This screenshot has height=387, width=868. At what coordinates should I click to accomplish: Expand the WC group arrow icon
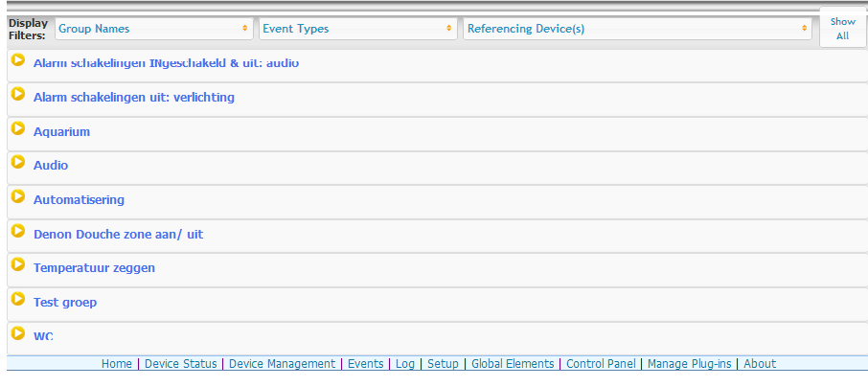[x=17, y=333]
